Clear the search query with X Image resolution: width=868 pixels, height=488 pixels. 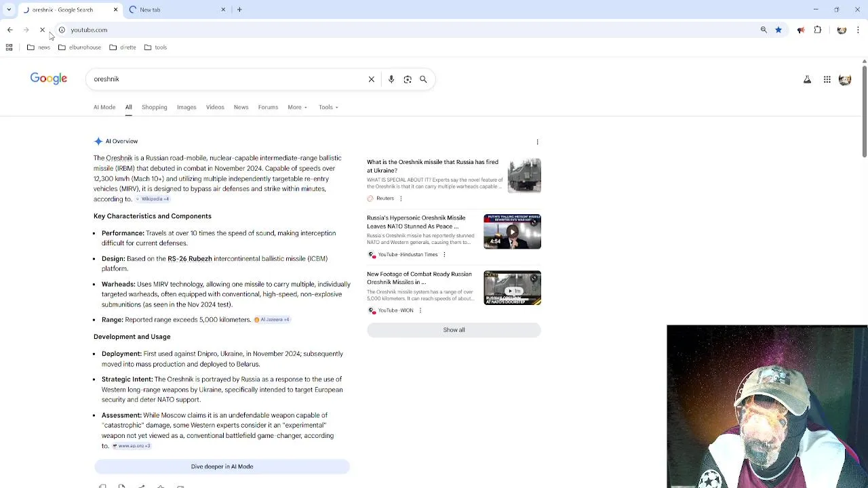372,79
